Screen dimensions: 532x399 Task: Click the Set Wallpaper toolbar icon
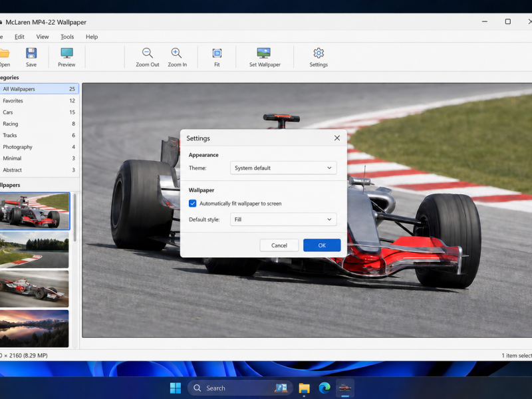[x=264, y=53]
